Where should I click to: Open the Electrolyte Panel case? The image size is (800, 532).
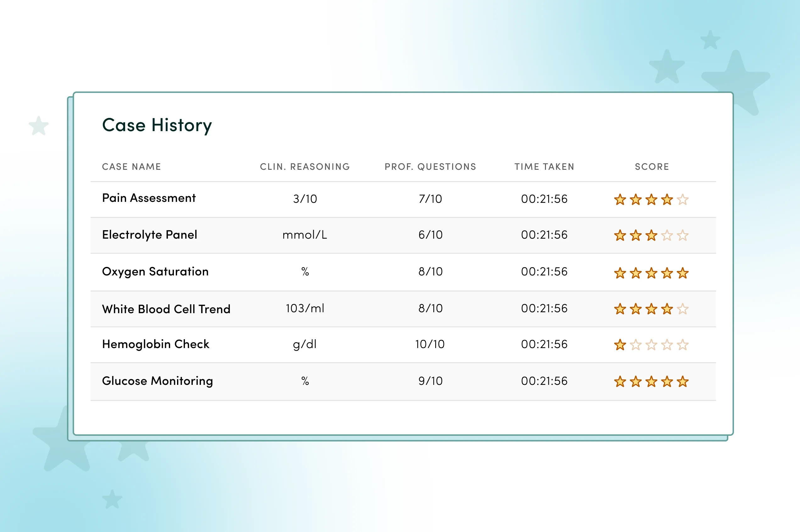[149, 235]
